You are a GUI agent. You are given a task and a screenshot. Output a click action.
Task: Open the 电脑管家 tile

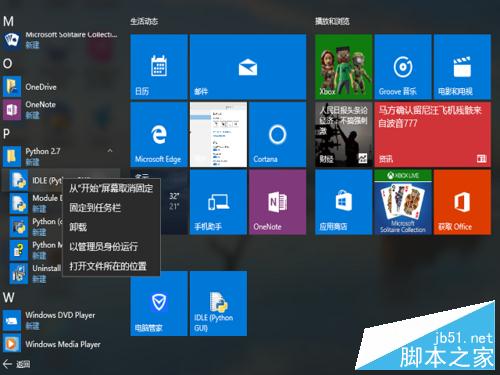tap(159, 303)
